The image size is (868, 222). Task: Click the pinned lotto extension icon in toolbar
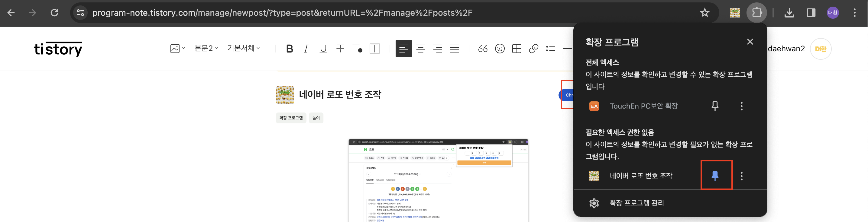pos(735,13)
